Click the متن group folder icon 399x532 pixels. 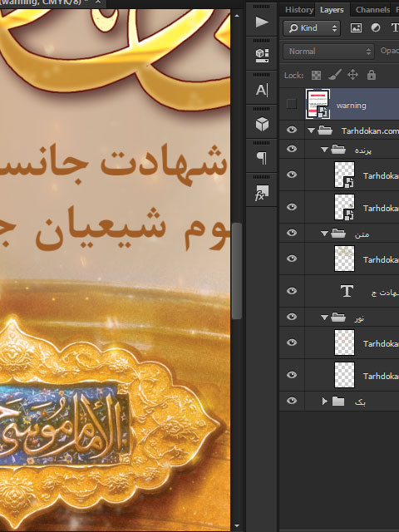coord(338,234)
